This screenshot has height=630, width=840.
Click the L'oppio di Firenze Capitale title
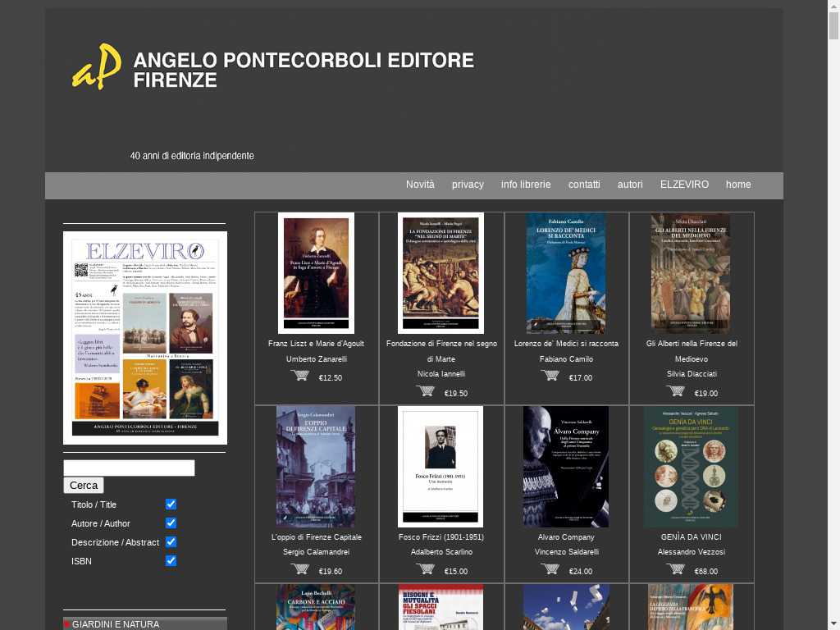point(316,536)
